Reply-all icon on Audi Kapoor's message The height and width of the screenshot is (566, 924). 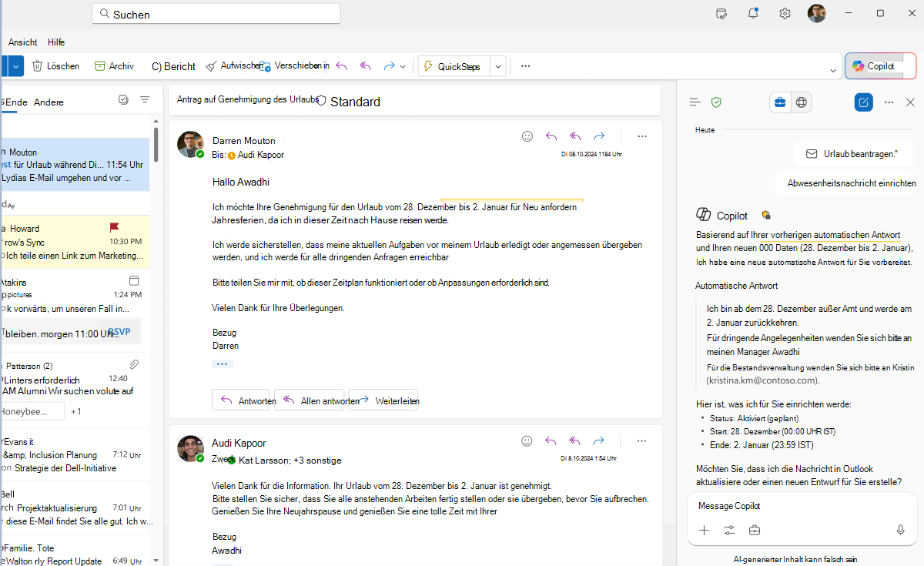point(575,441)
